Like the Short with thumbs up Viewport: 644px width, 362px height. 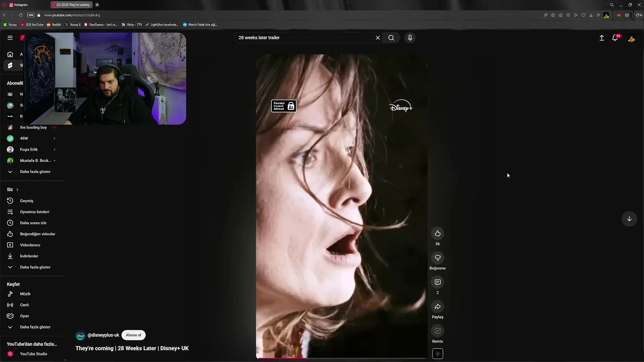[x=438, y=233]
